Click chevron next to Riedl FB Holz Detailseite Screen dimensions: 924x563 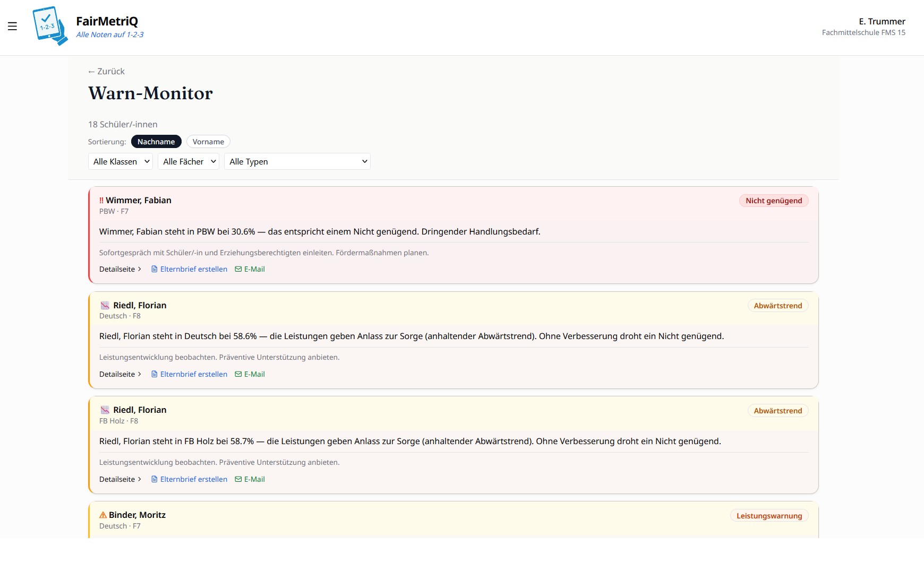(140, 479)
